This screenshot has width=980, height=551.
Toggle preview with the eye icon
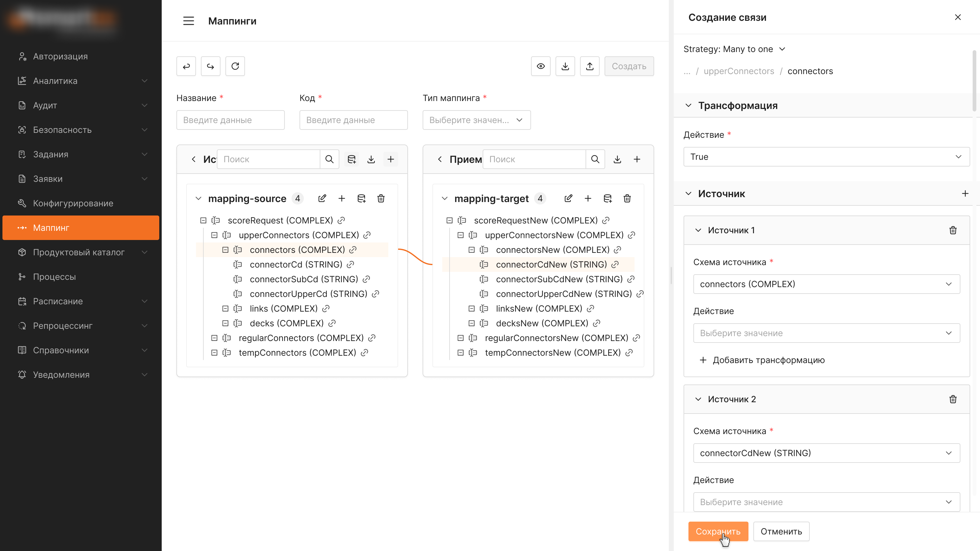tap(541, 66)
